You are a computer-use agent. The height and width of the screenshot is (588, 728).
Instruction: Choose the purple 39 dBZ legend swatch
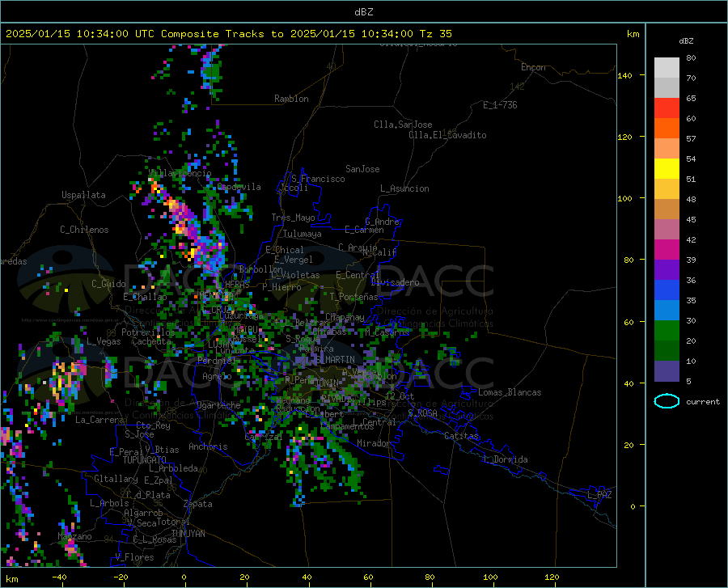(x=667, y=270)
